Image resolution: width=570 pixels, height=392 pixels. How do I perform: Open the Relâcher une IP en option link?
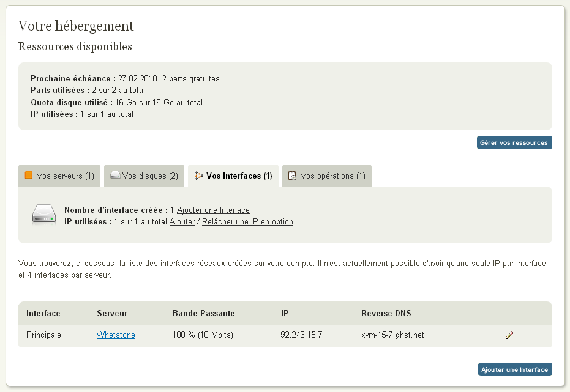click(x=247, y=221)
